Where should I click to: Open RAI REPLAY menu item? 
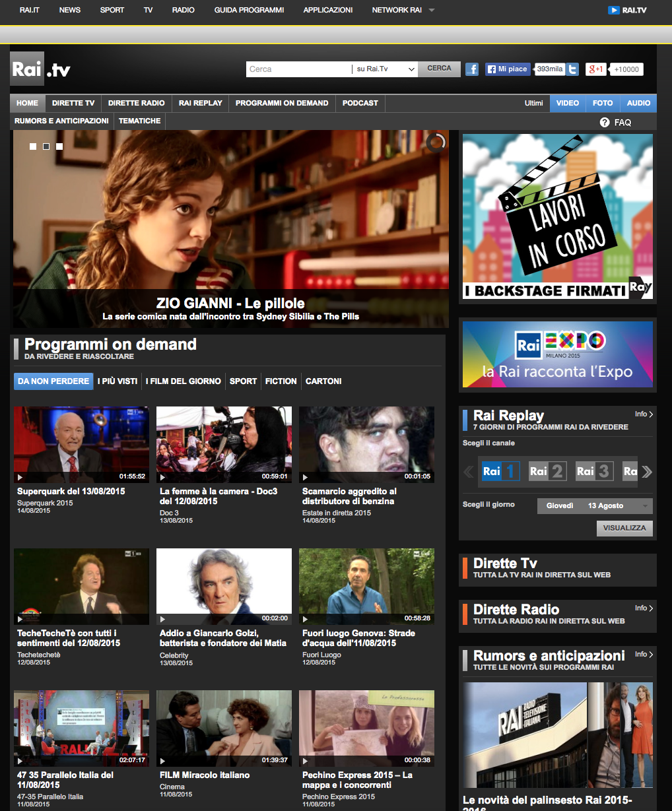coord(201,104)
